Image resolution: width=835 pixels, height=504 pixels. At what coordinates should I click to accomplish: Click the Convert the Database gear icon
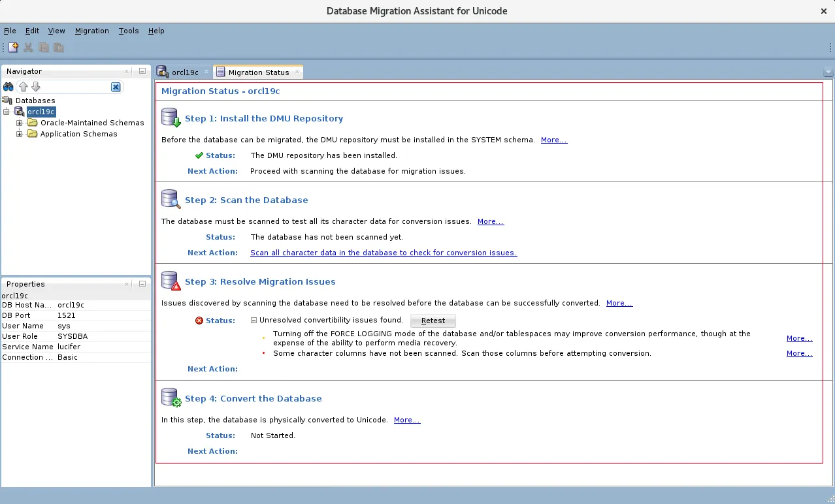pos(169,398)
